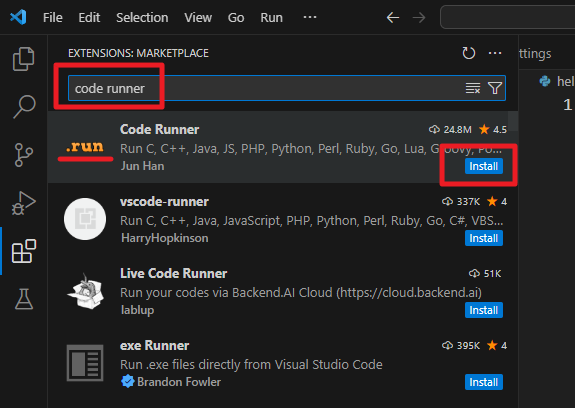The height and width of the screenshot is (408, 575).
Task: Open the extension filter options
Action: (x=495, y=88)
